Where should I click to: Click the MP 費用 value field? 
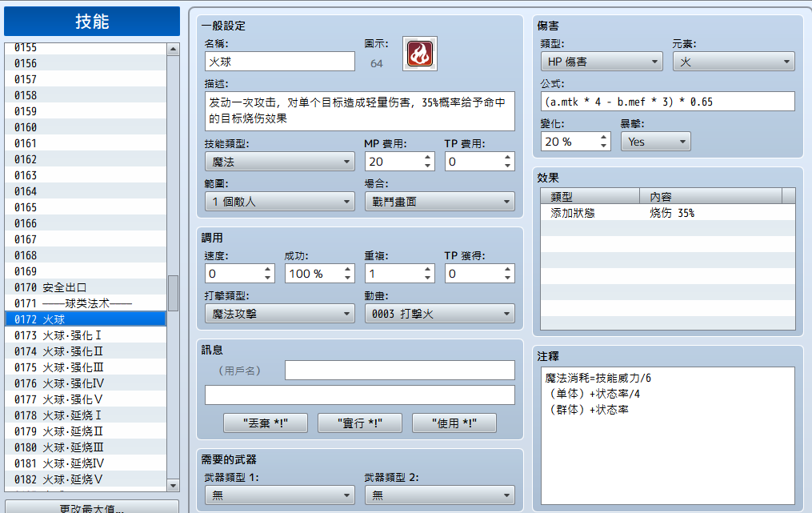[x=394, y=162]
